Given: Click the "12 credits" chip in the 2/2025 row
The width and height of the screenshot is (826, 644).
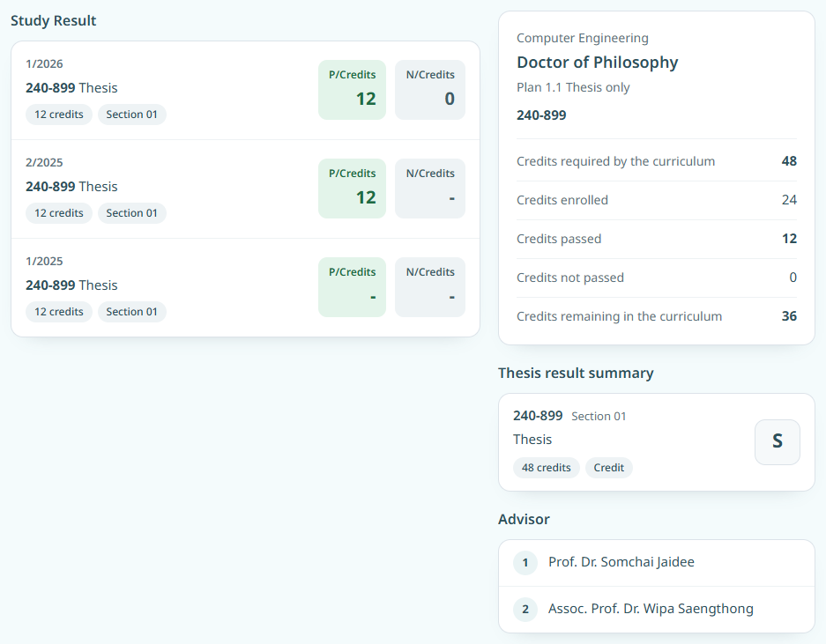Looking at the screenshot, I should coord(59,212).
